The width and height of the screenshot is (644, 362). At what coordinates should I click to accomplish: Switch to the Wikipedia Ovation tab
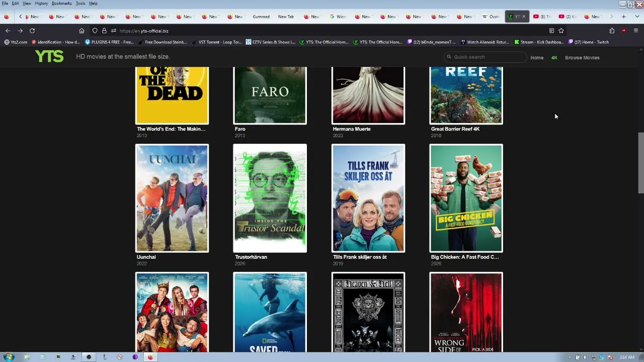coord(491,17)
